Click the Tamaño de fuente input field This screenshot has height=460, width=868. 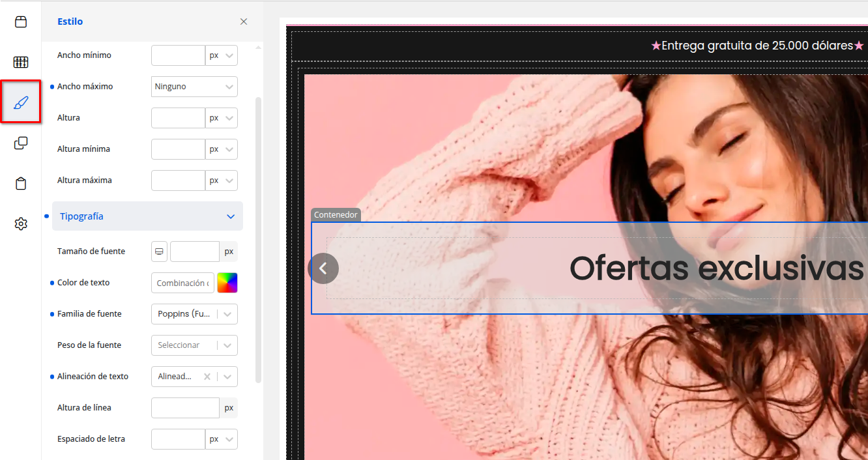(194, 252)
